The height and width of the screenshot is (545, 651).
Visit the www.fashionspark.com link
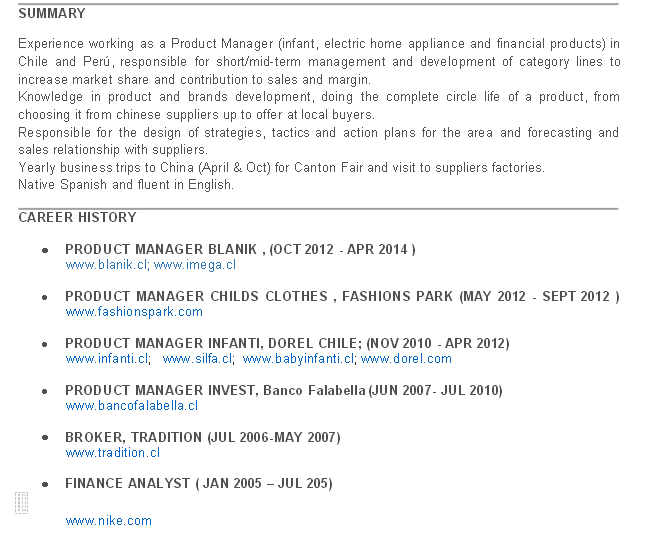point(134,312)
